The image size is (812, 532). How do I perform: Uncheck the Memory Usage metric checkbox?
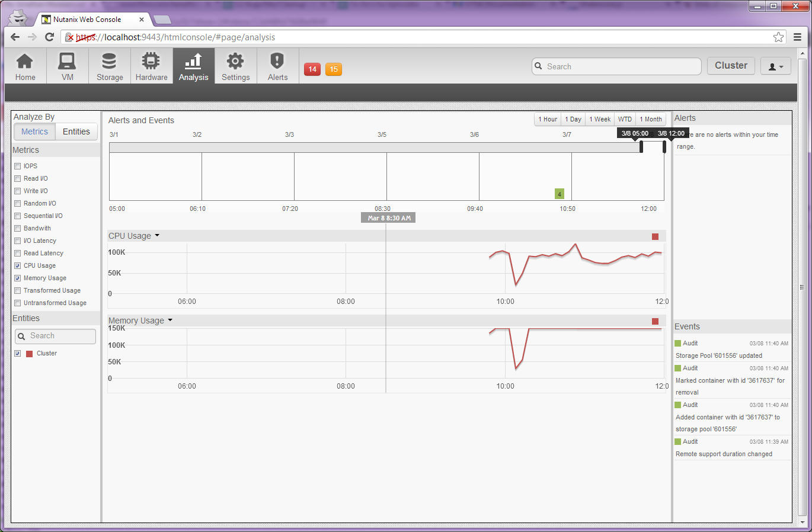coord(18,278)
